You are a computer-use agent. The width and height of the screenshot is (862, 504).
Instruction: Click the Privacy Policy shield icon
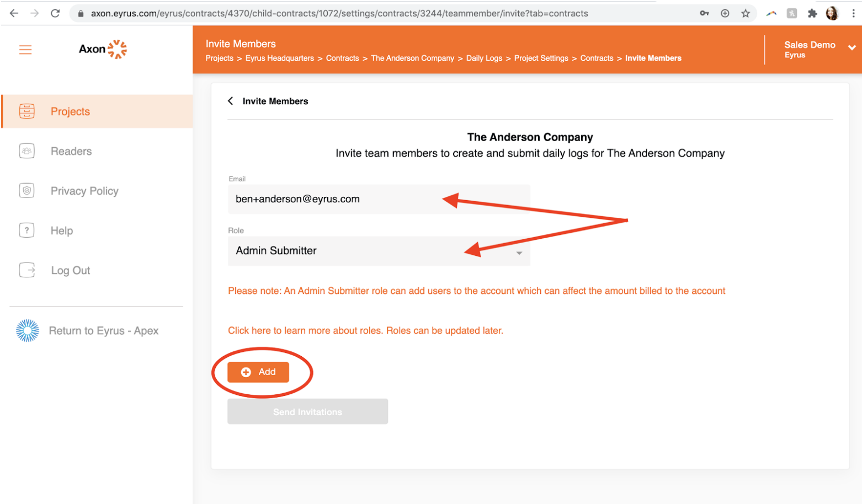click(x=26, y=191)
